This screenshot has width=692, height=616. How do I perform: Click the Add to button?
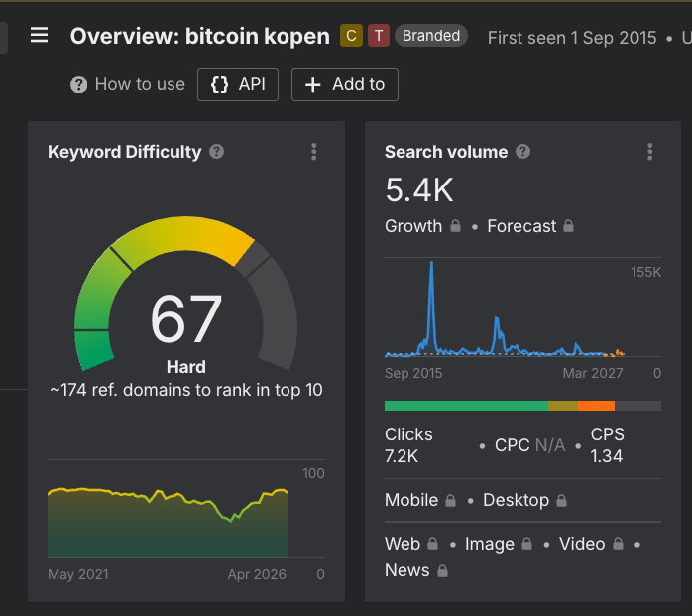345,84
